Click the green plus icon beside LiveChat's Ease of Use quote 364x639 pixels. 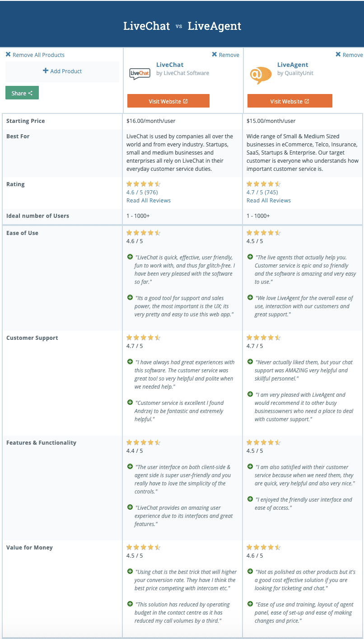click(129, 256)
